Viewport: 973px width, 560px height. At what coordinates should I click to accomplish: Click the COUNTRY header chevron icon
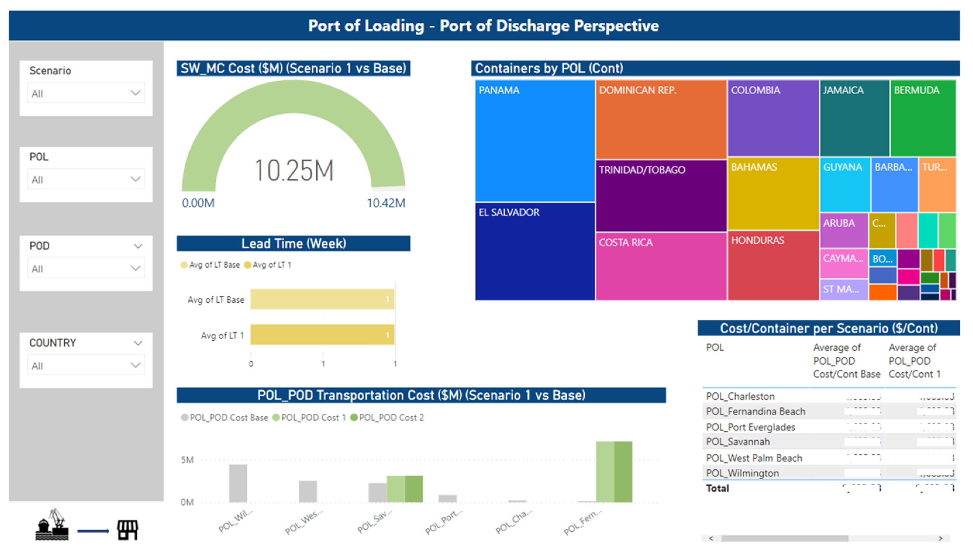click(x=138, y=343)
